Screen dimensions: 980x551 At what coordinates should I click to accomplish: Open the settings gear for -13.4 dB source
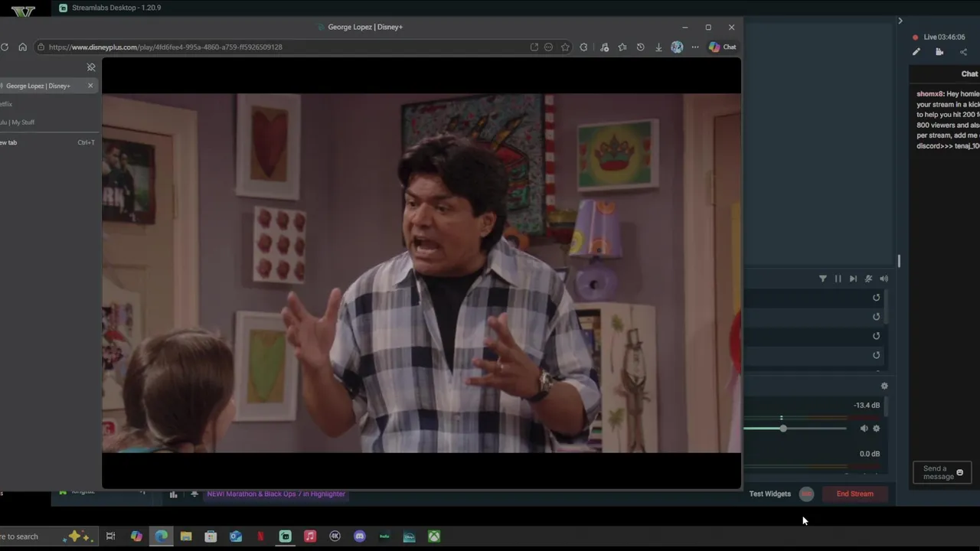coord(877,429)
